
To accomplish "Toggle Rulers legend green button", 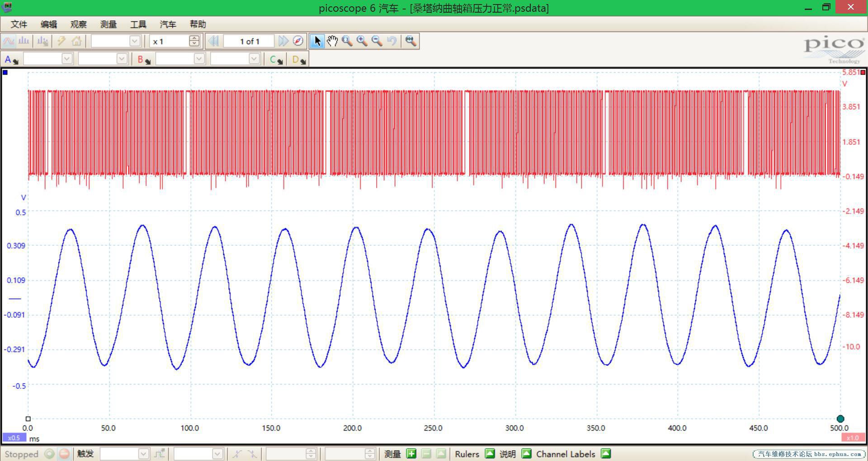I will click(490, 453).
